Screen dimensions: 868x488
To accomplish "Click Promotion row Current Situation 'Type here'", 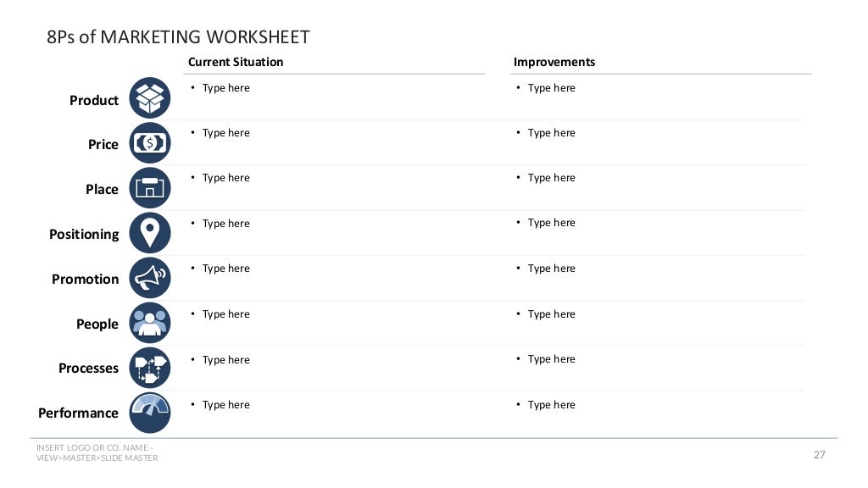I will 225,269.
